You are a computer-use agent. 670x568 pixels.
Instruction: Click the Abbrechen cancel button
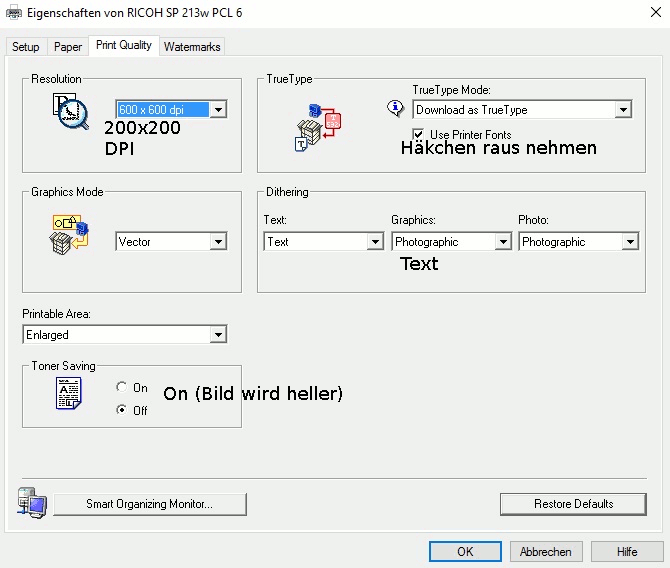click(546, 552)
